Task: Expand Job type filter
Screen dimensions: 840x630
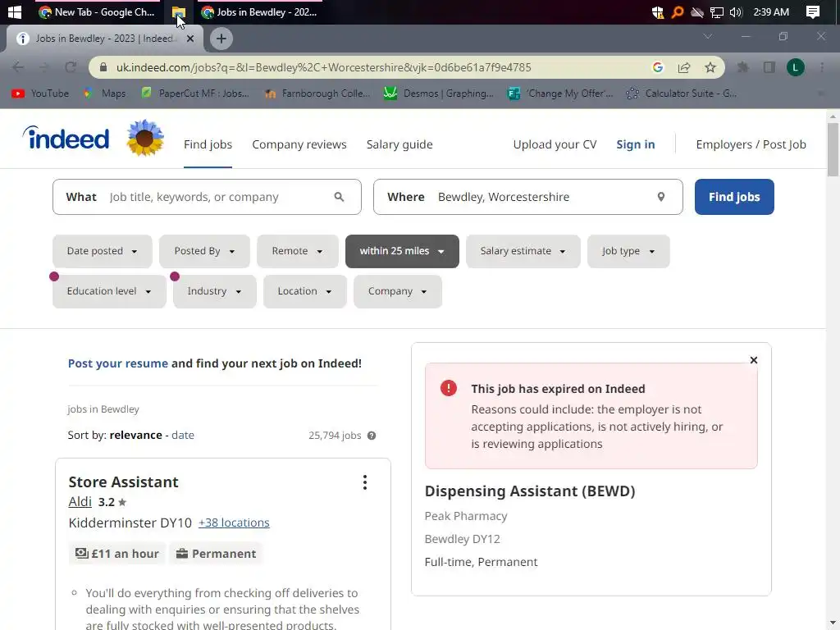Action: click(628, 251)
